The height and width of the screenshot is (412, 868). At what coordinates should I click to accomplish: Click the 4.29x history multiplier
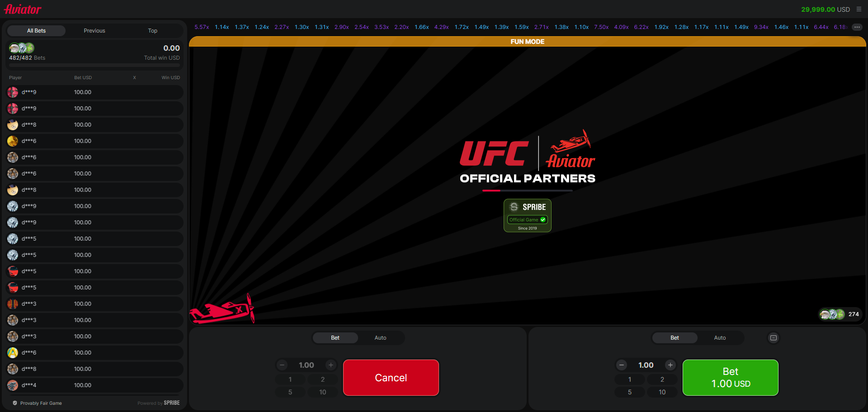[x=442, y=27]
